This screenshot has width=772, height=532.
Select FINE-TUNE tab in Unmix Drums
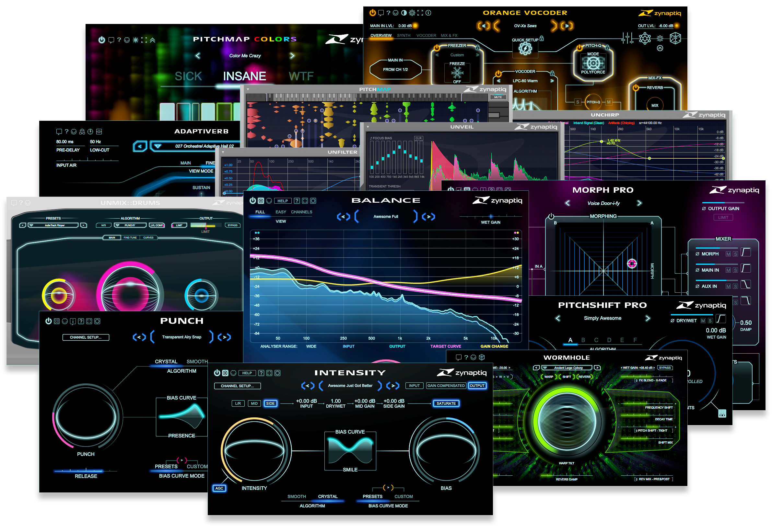[x=130, y=238]
